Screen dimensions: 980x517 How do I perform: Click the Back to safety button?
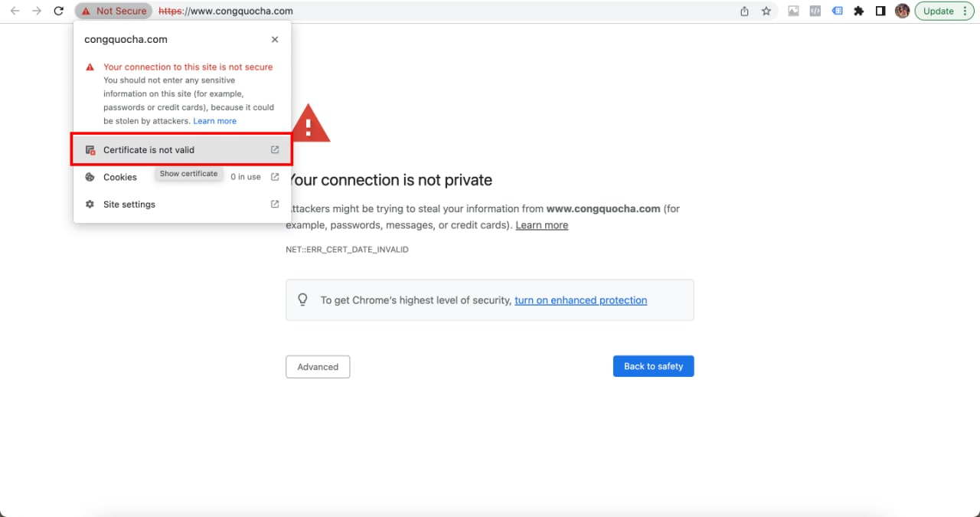click(x=653, y=366)
